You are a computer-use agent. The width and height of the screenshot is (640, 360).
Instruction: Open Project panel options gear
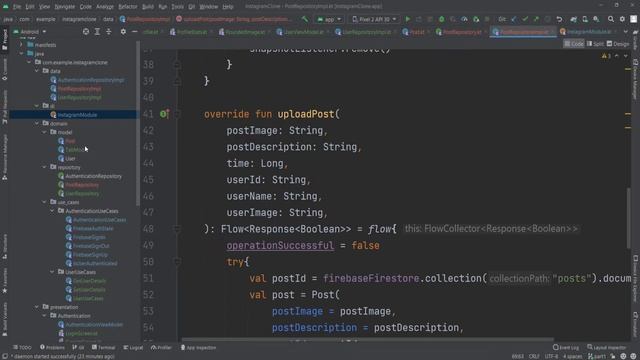click(123, 32)
